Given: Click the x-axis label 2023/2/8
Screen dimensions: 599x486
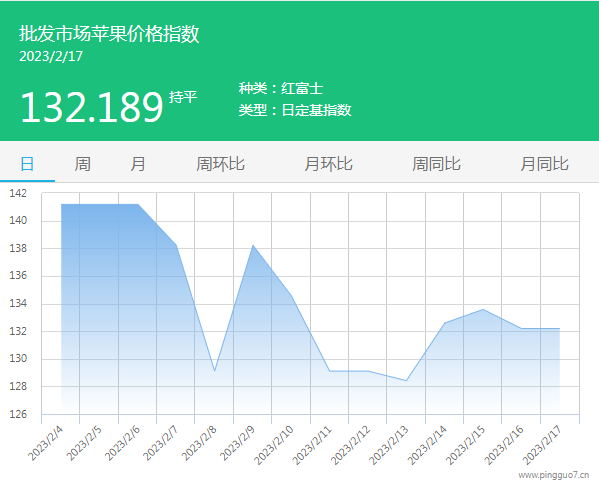Looking at the screenshot, I should coord(199,443).
